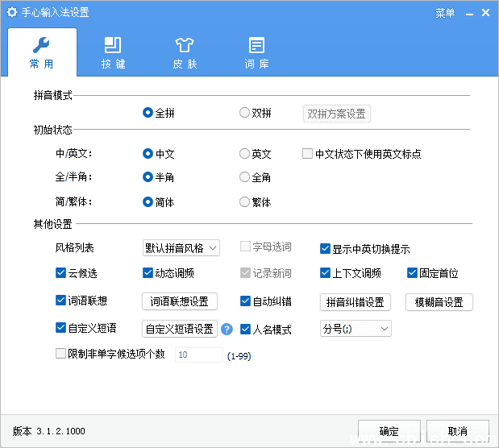Open the 皮肤 shirt icon tab
499x448 pixels.
pos(185,45)
